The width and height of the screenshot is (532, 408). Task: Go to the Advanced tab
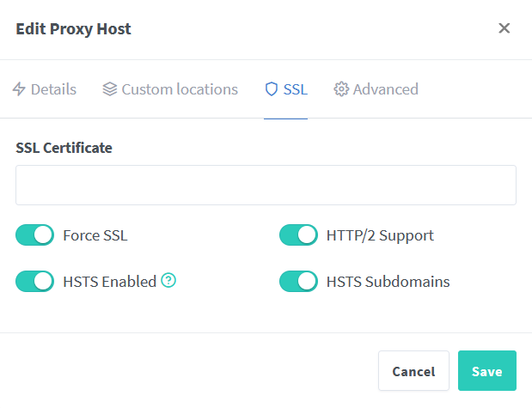point(385,89)
